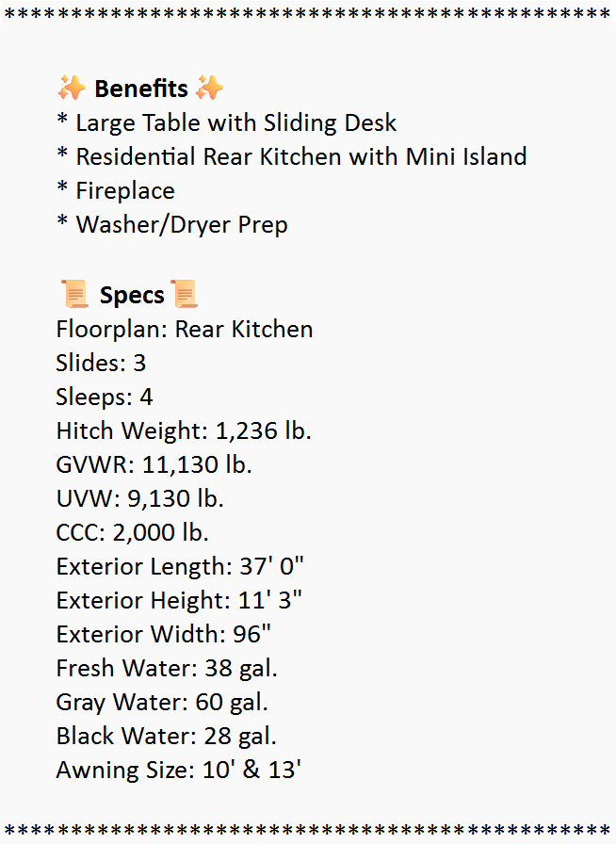The width and height of the screenshot is (616, 844).
Task: Click the Specs heading text
Action: click(x=132, y=295)
